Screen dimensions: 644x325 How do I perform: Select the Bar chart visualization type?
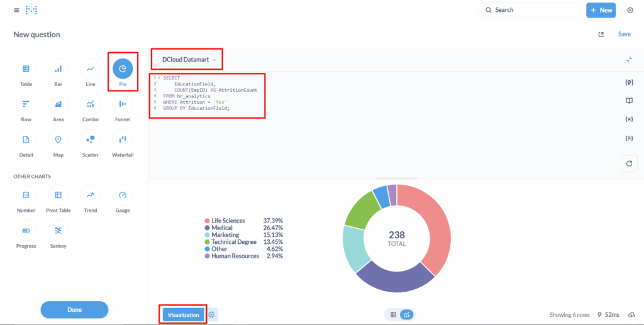[x=58, y=69]
